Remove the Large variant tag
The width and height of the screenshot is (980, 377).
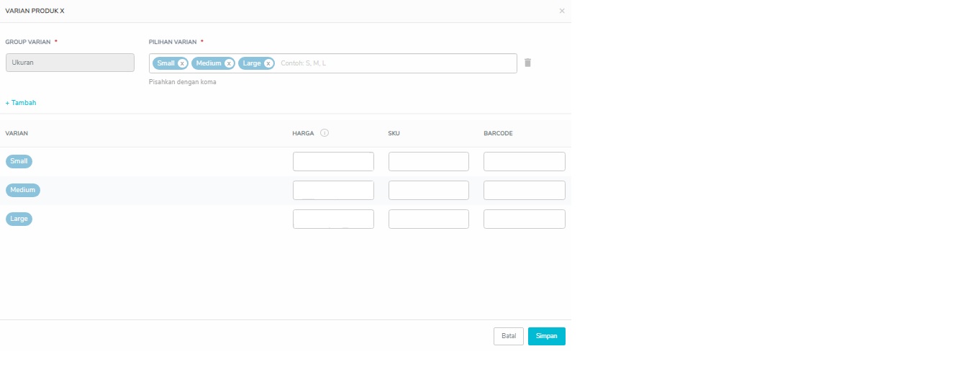click(x=268, y=63)
